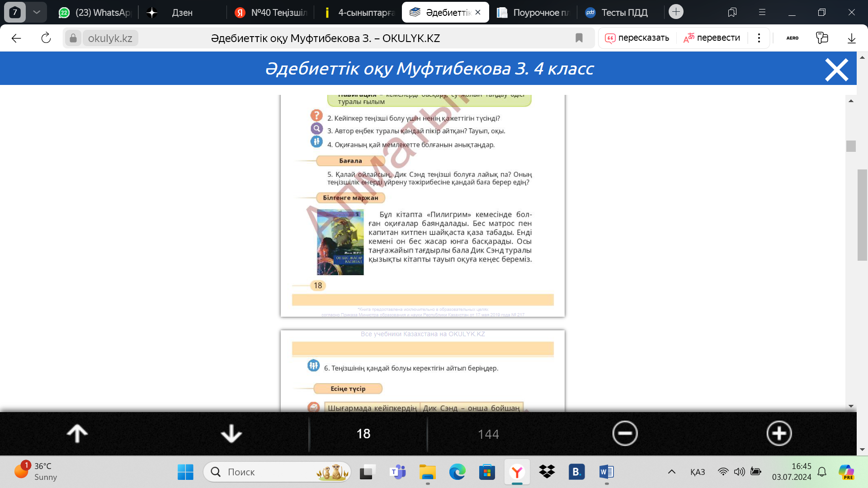Switch to the Тесты ПДД tab

pyautogui.click(x=618, y=13)
